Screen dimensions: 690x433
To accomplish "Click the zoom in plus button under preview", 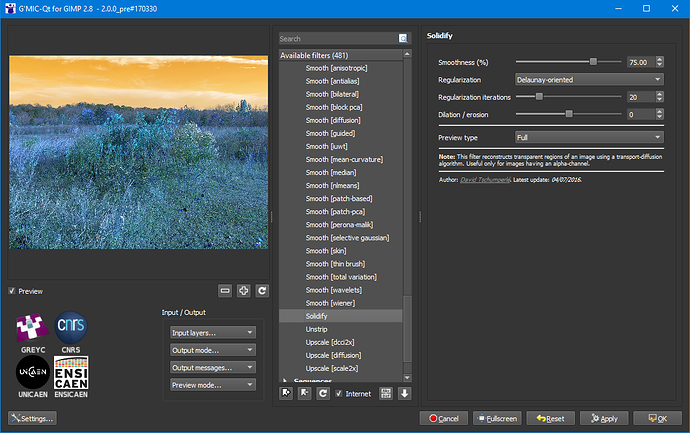I will tap(243, 291).
